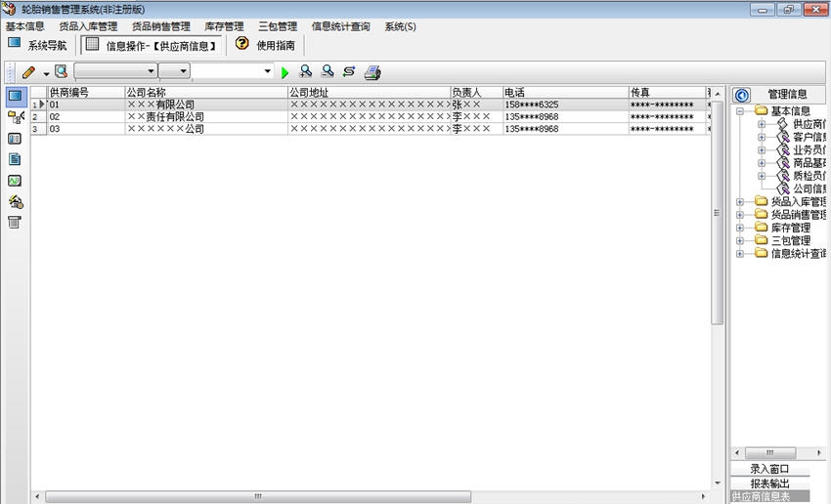Click the 供应商信息表 button
Screen dimensions: 831x504
(x=769, y=496)
